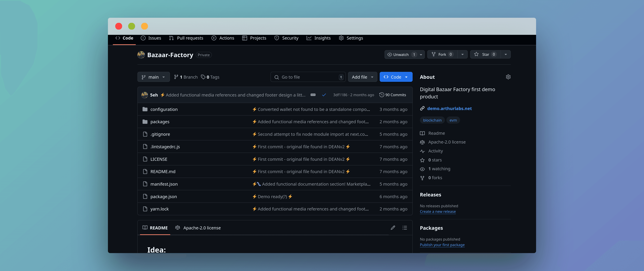Viewport: 644px width, 271px height.
Task: Open commit 3df1186 hash link
Action: (x=340, y=95)
